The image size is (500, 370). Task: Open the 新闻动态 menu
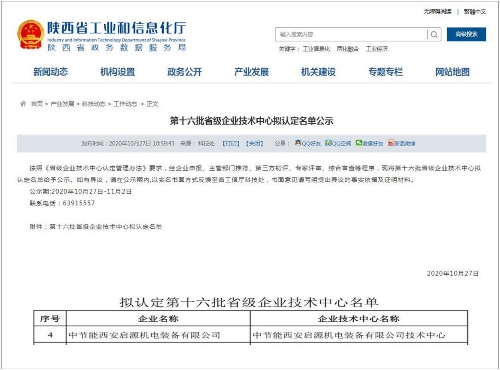coord(50,72)
